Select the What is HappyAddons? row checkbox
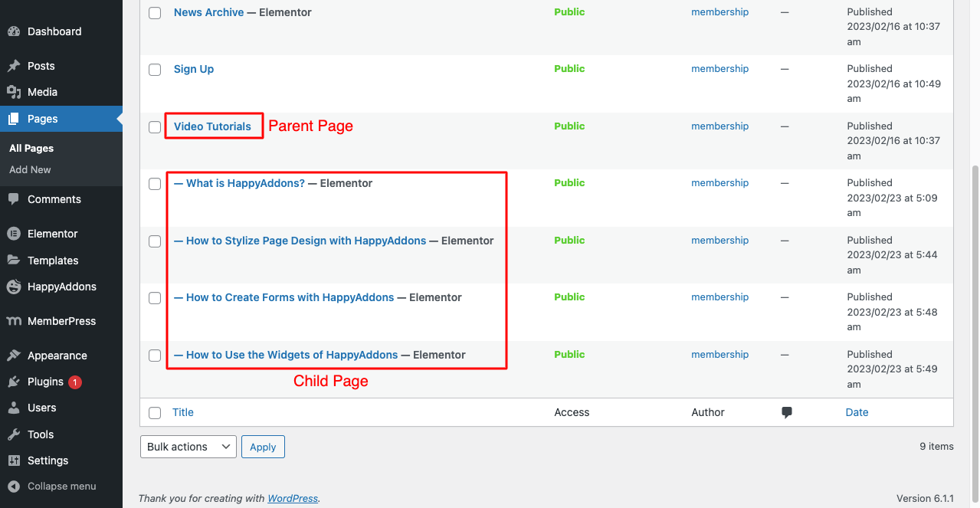The width and height of the screenshot is (980, 508). pos(155,184)
